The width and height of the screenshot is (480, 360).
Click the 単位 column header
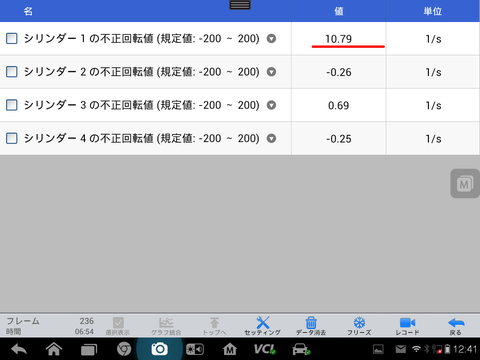433,11
